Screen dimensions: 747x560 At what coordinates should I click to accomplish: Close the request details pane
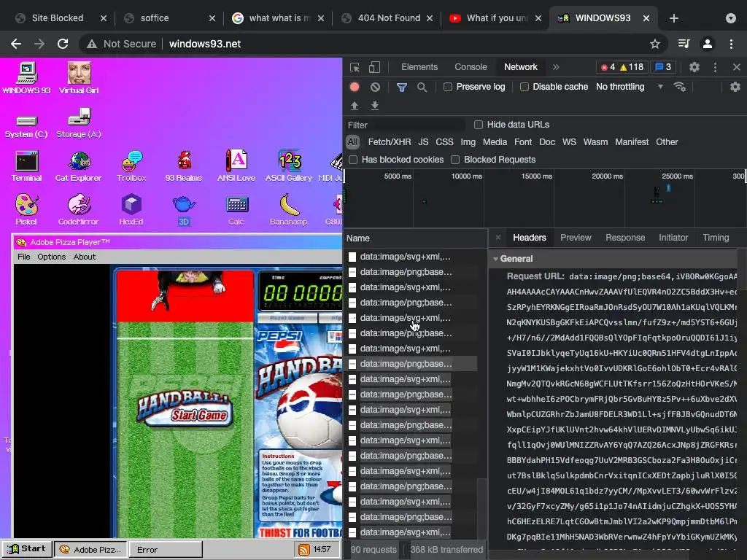pos(498,238)
